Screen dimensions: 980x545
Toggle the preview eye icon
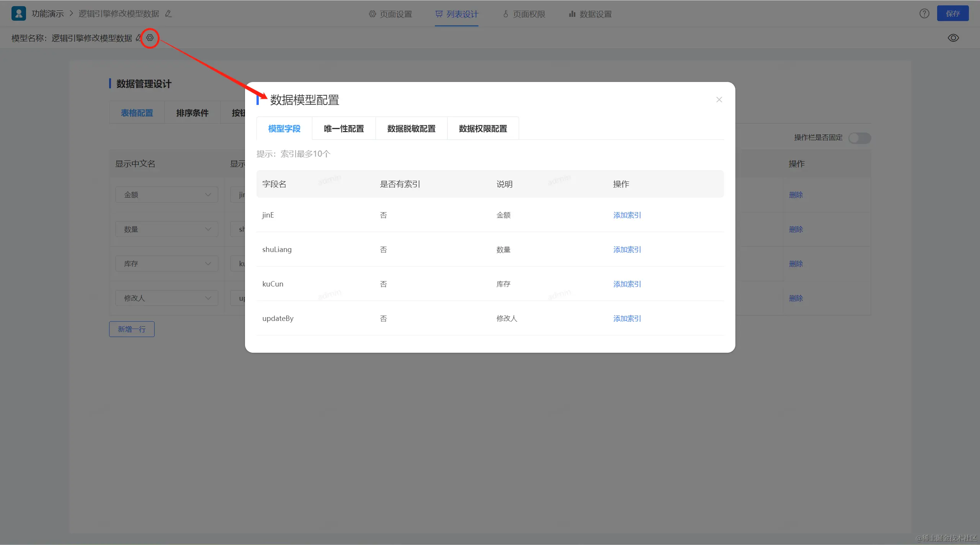point(953,38)
